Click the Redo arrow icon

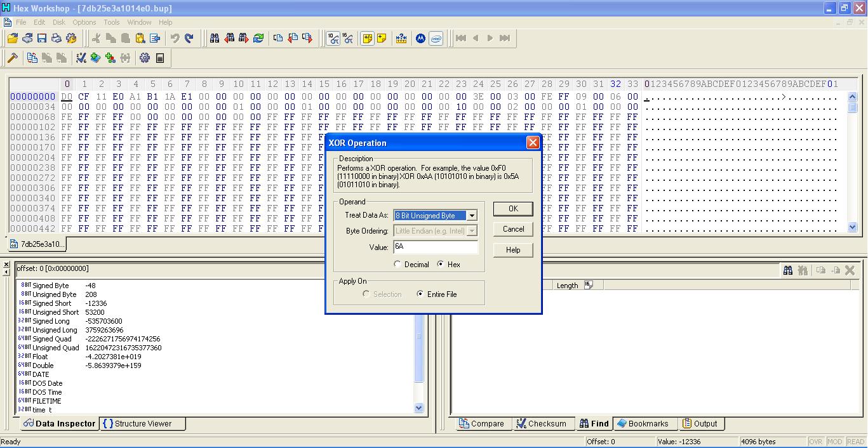point(189,38)
